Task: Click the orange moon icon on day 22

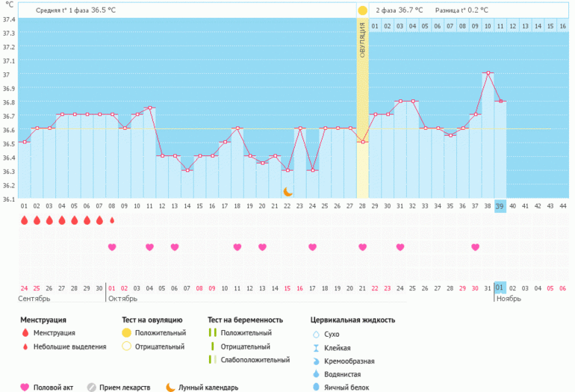Action: 287,192
